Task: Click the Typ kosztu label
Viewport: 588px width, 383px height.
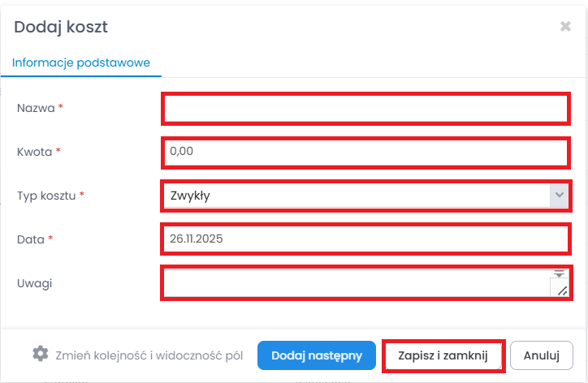Action: 47,196
